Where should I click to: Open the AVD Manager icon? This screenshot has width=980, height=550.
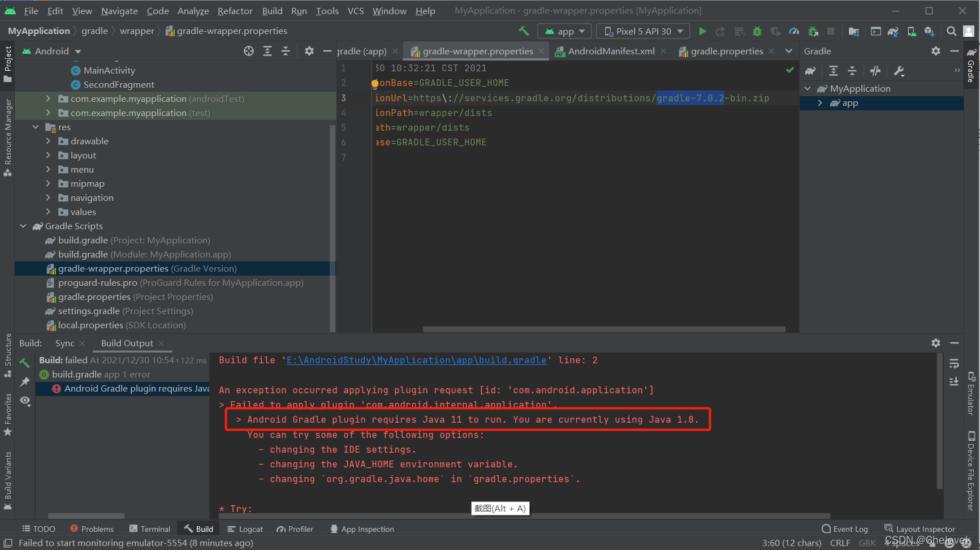tap(912, 31)
